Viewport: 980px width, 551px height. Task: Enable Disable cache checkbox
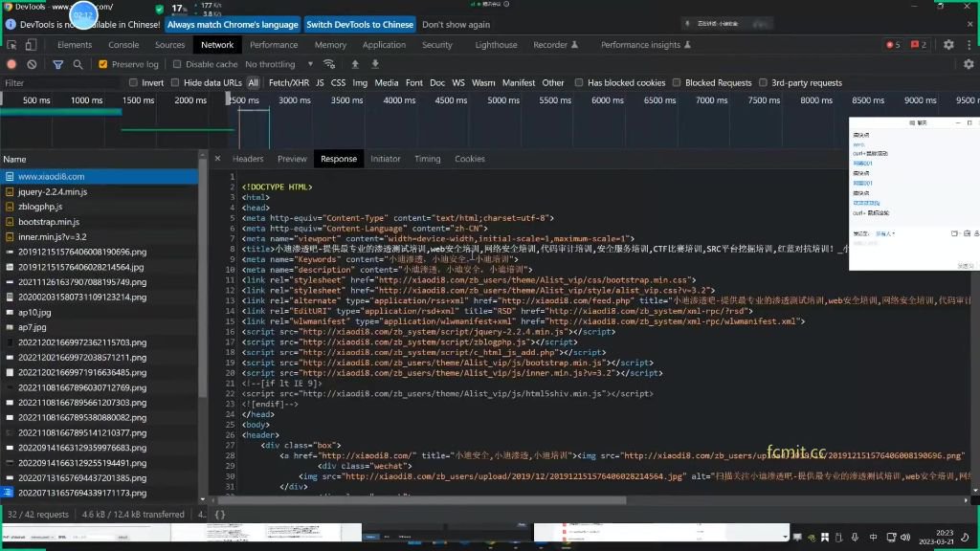(177, 64)
